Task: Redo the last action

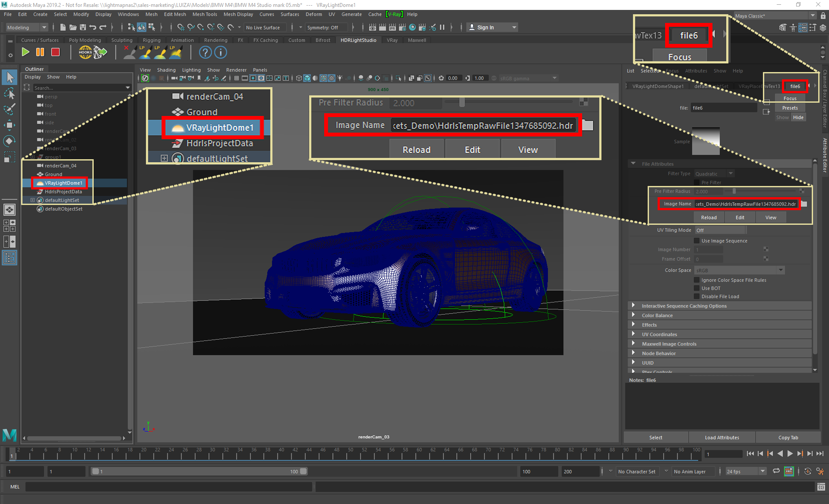Action: pyautogui.click(x=103, y=27)
